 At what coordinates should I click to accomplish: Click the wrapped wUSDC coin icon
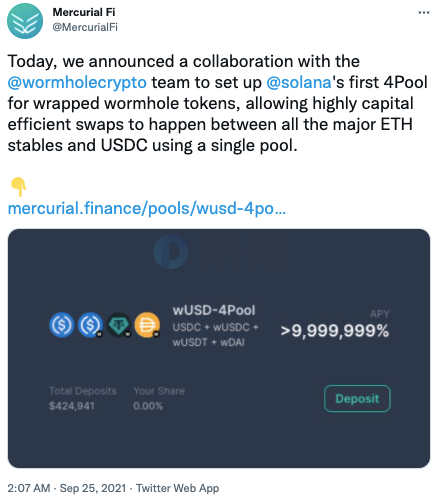(90, 325)
